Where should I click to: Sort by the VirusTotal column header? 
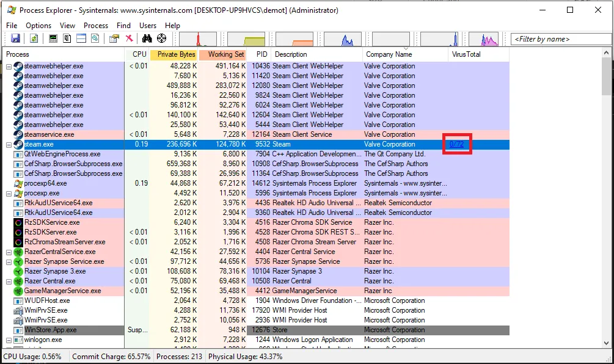(478, 54)
